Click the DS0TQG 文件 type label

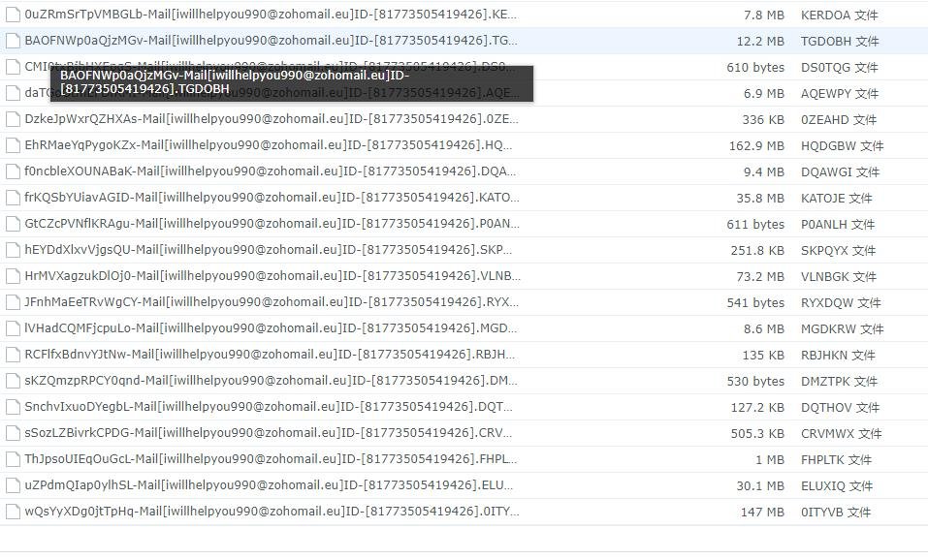(839, 68)
